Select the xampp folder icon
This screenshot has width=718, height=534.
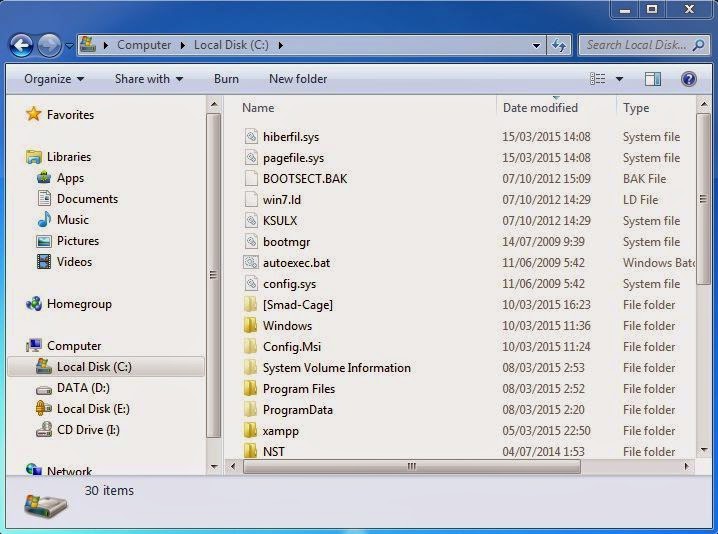click(x=250, y=430)
